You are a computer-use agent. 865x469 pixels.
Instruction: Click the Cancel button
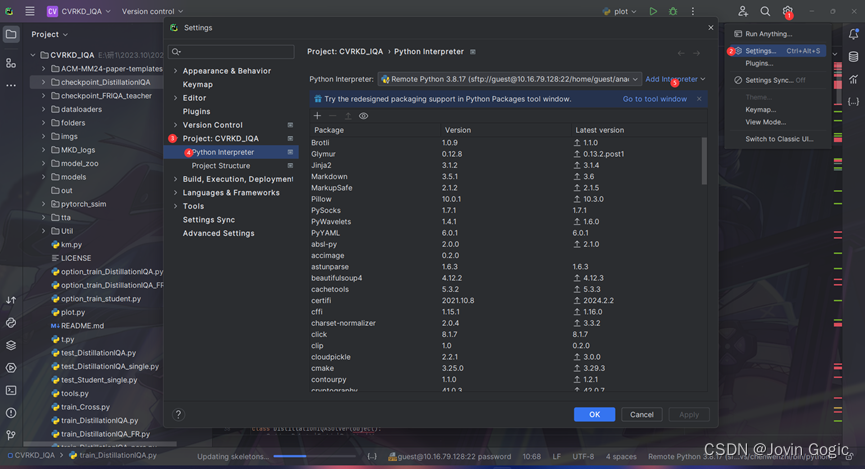642,414
